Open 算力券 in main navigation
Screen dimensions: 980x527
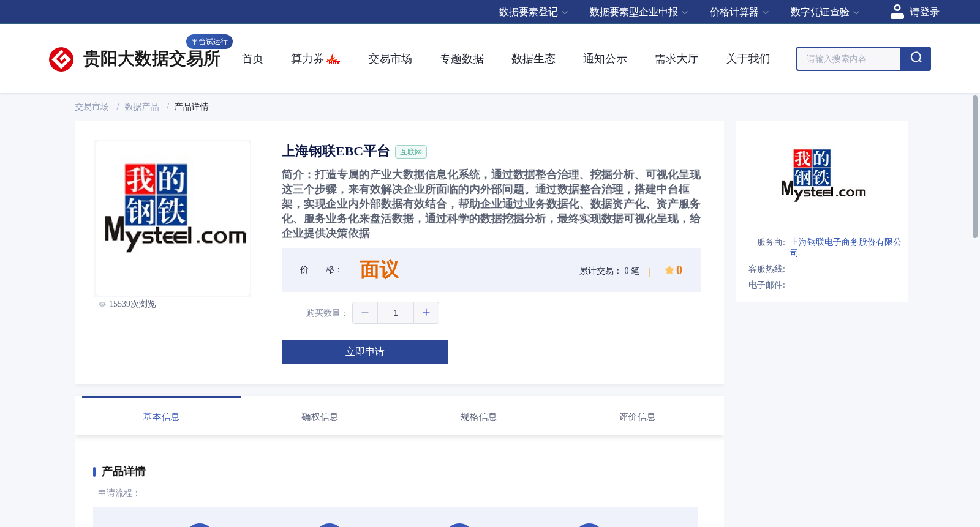(x=307, y=59)
